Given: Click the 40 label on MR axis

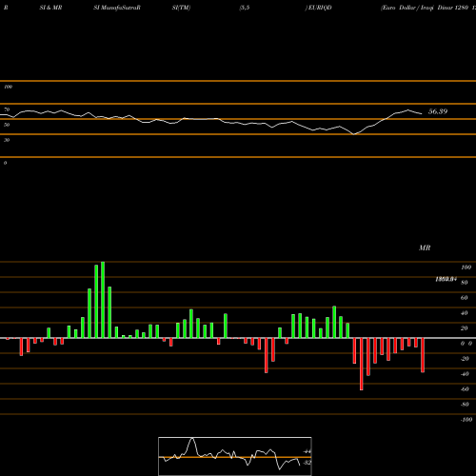Looking at the screenshot, I should [x=465, y=313].
